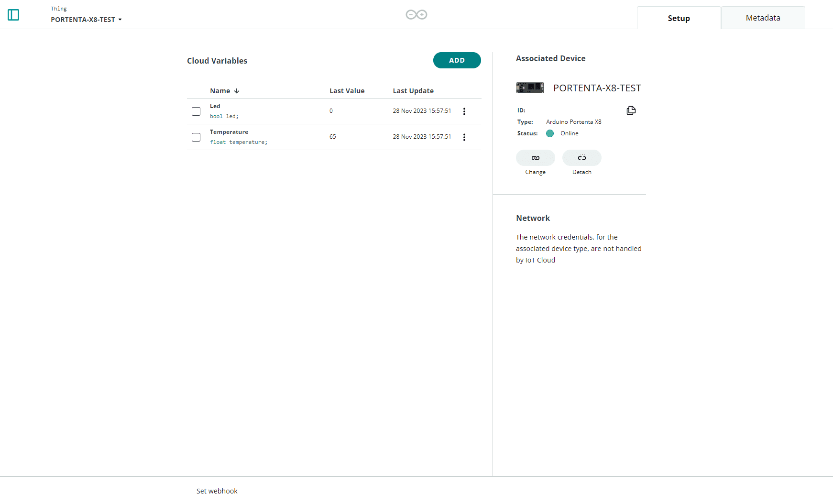Viewport: 833px width, 504px height.
Task: Click the Last Value column header
Action: pyautogui.click(x=347, y=91)
